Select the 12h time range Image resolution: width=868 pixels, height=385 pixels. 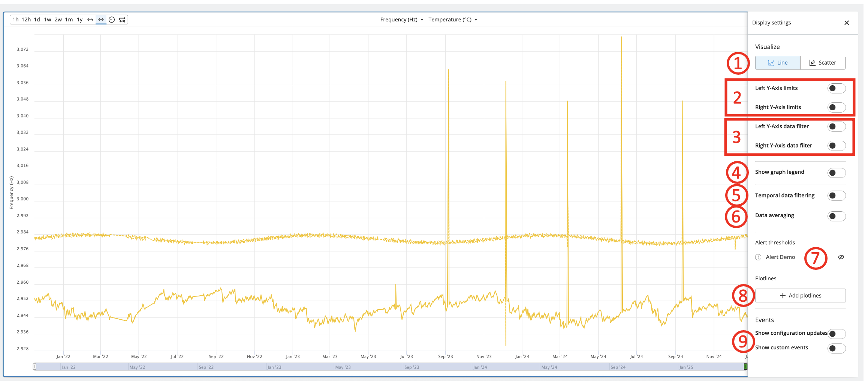click(x=26, y=20)
